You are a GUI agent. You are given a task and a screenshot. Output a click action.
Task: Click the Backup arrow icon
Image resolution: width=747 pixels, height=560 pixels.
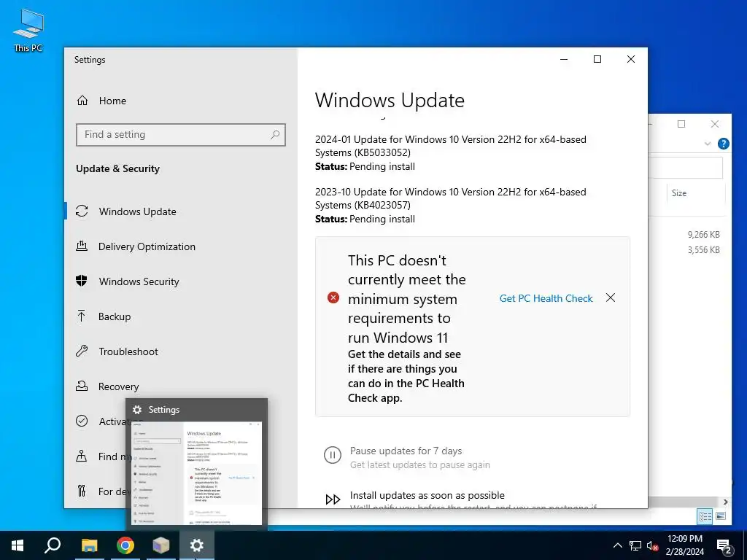[x=82, y=316]
